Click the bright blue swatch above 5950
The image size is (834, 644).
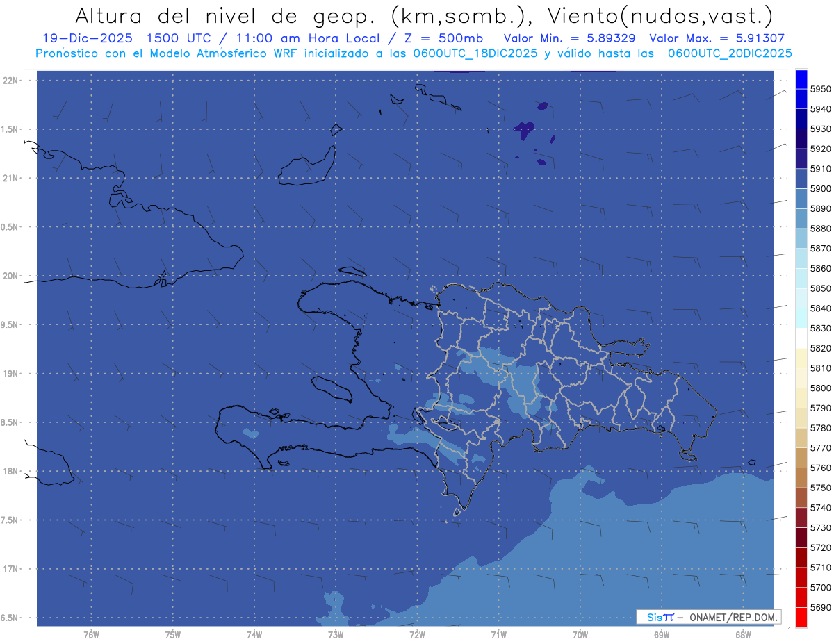pyautogui.click(x=801, y=79)
